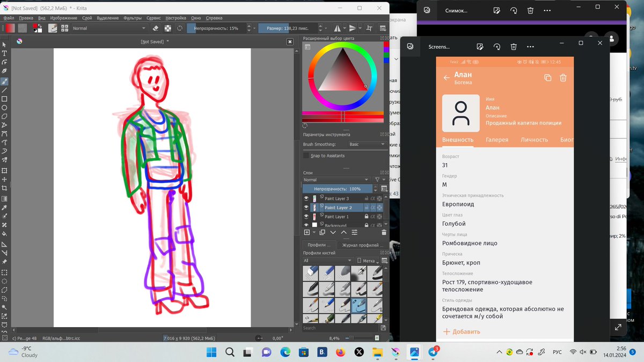Save the brush preset search filter icon
This screenshot has width=644, height=362.
383,328
